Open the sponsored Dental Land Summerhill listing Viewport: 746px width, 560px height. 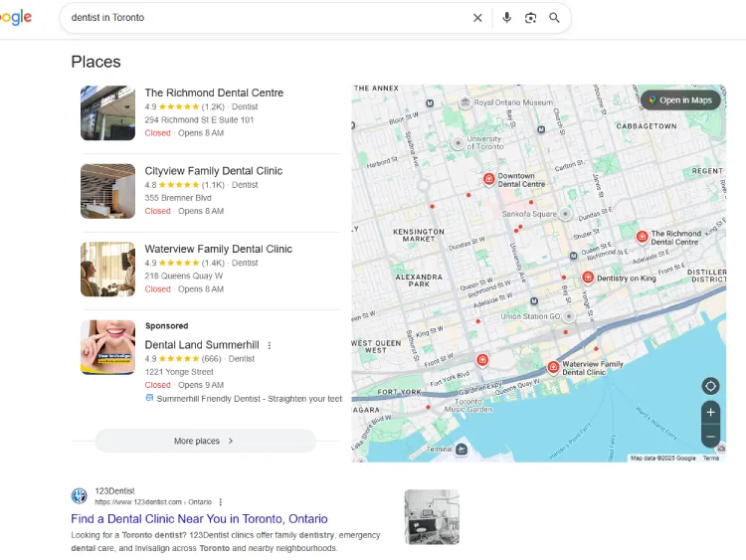pyautogui.click(x=202, y=345)
